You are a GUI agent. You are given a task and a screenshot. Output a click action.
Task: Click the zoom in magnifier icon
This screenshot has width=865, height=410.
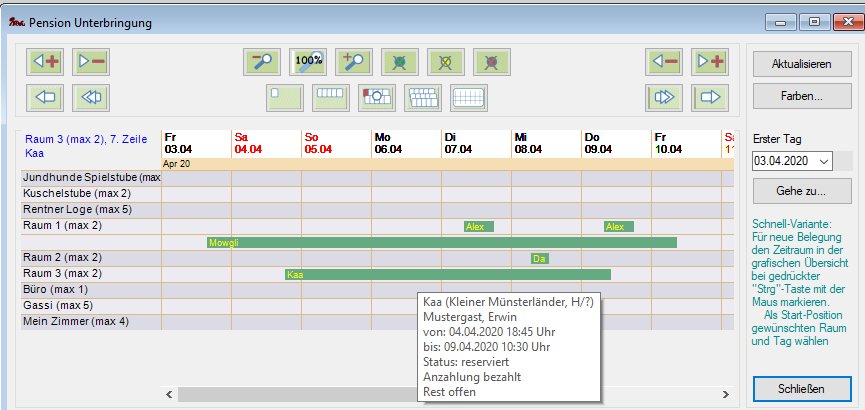coord(354,61)
